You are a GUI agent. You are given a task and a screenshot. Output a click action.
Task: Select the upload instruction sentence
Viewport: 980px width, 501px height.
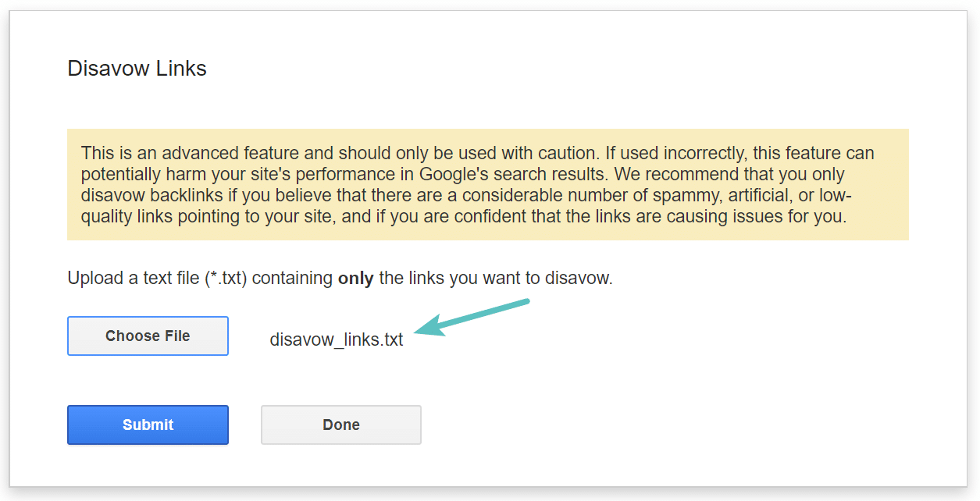(x=340, y=278)
